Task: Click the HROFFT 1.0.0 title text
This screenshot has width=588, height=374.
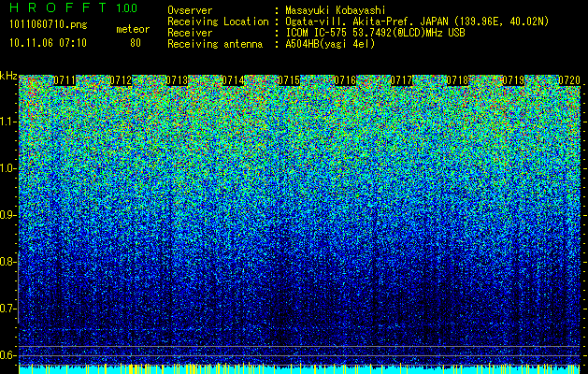Action: tap(74, 7)
